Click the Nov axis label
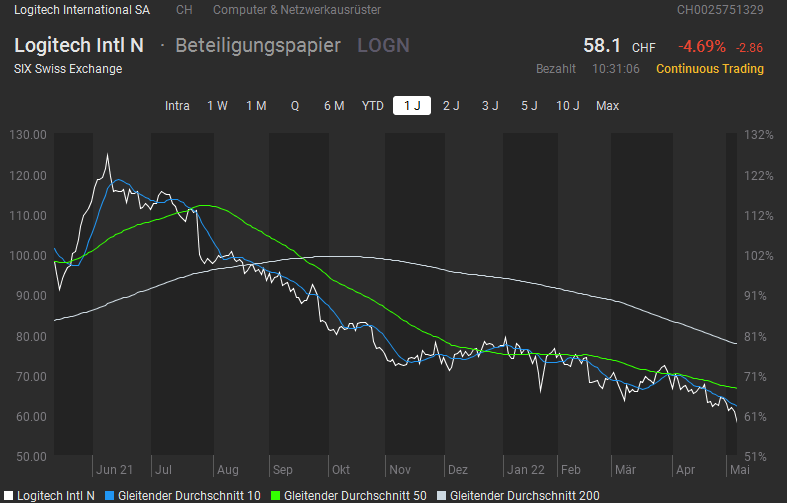The width and height of the screenshot is (787, 503). [x=400, y=470]
